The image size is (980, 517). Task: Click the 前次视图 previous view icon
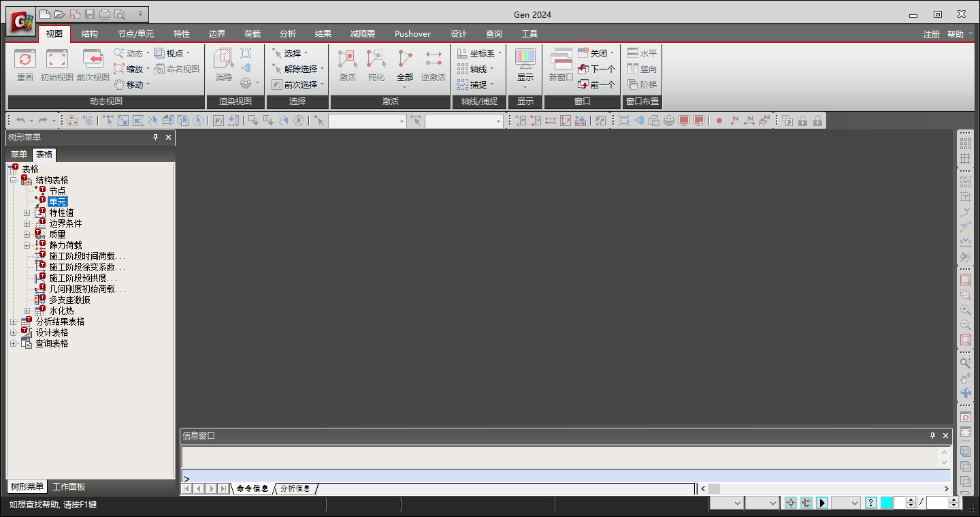93,59
